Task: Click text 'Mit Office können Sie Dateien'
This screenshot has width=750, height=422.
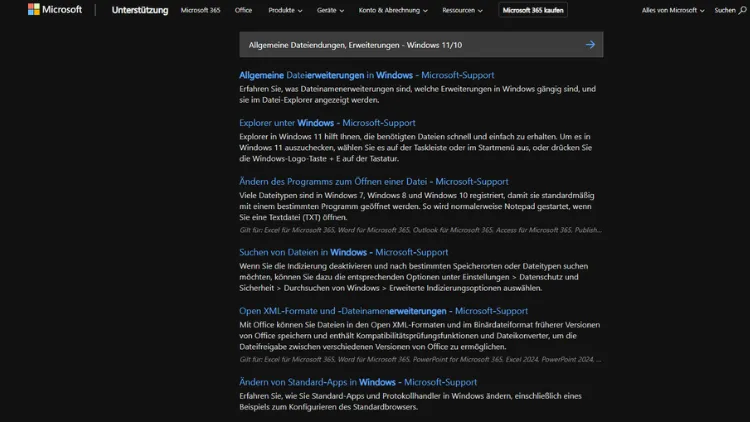Action: tap(293, 325)
